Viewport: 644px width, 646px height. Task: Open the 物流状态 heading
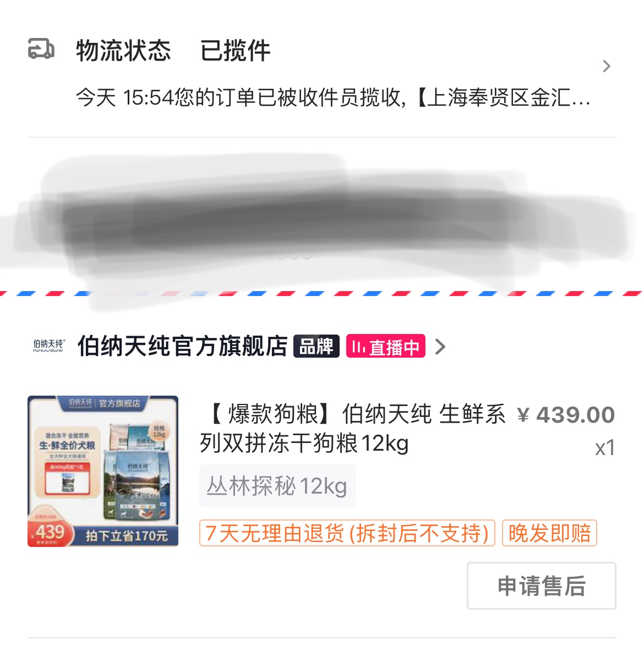point(123,51)
